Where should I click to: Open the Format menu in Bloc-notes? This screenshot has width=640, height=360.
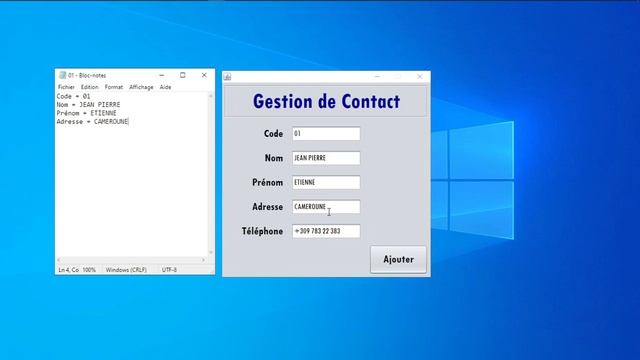(113, 87)
